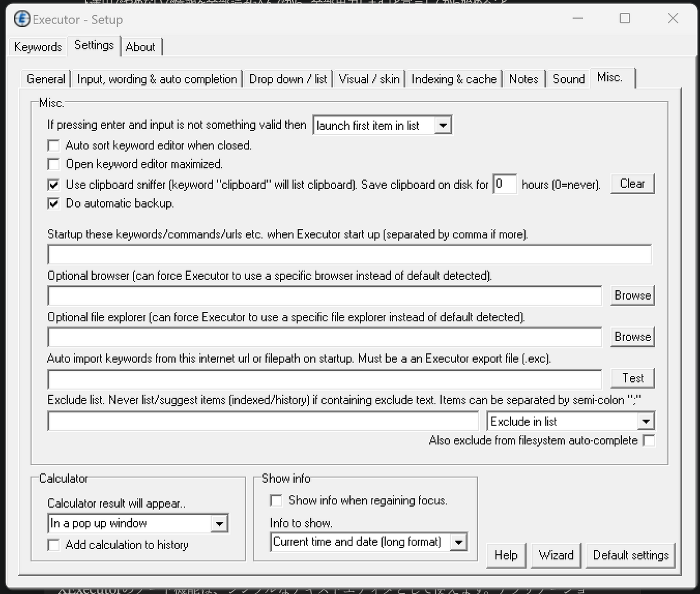
Task: Go to Input, wording & auto completion tab
Action: (157, 79)
